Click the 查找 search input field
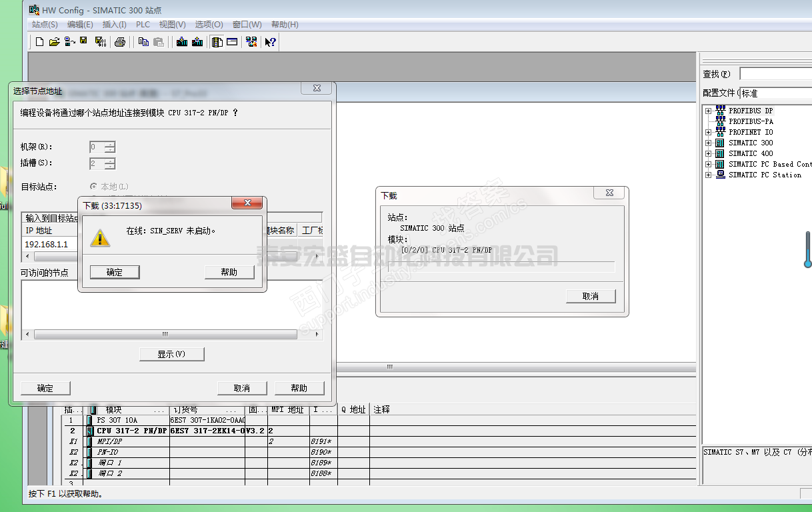Image resolution: width=812 pixels, height=512 pixels. (775, 73)
